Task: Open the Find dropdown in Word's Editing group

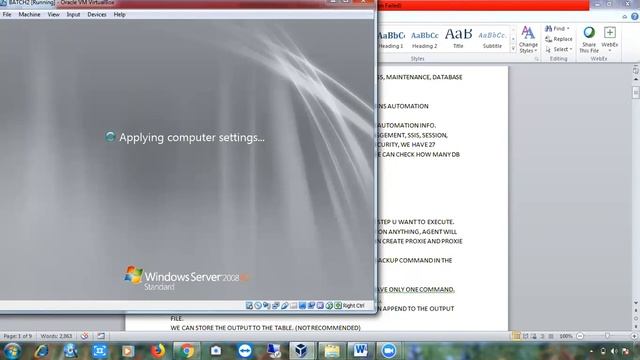Action: click(558, 29)
